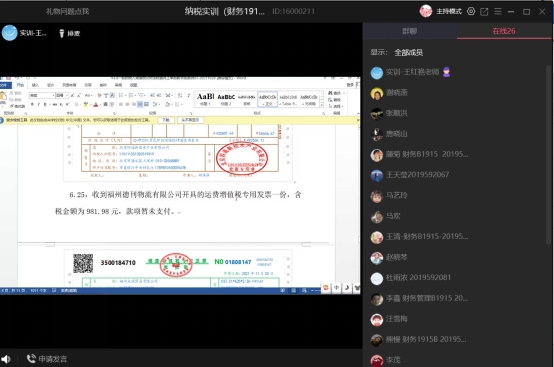Click the phone icon next to 申请发言
Screen dimensions: 554x367
point(31,359)
